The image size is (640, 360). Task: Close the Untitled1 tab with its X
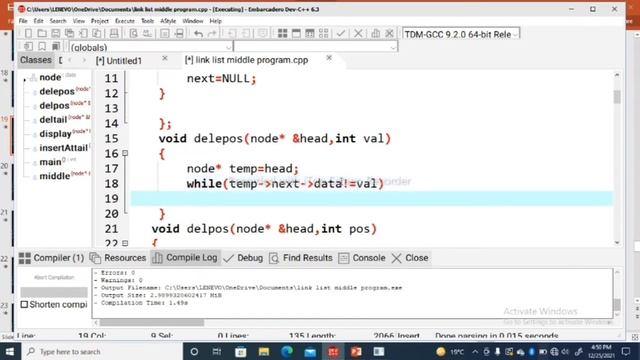click(x=165, y=58)
